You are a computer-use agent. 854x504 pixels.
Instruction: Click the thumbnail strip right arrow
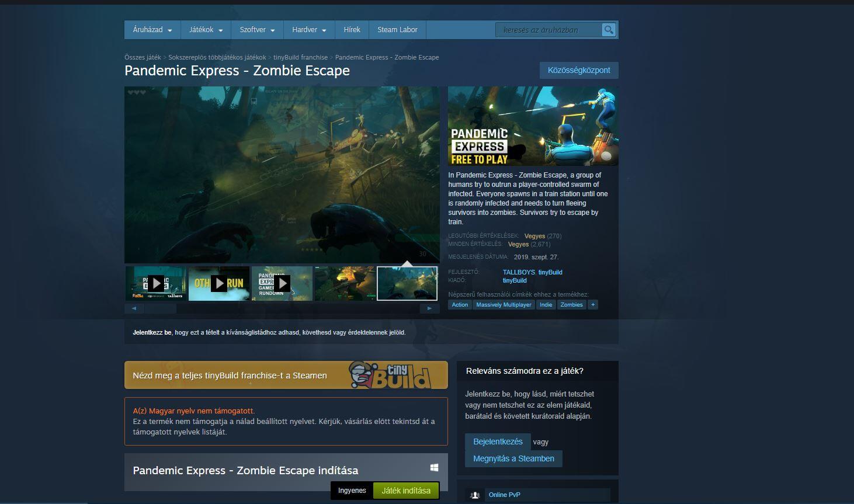[430, 308]
